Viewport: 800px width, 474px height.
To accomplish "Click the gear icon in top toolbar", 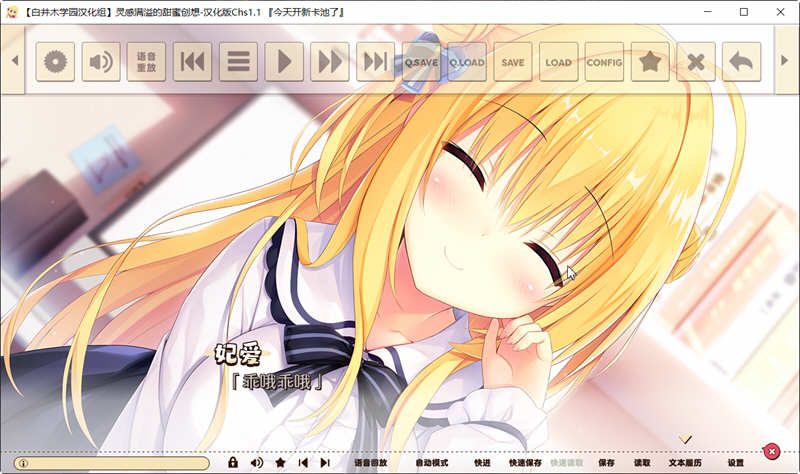I will pyautogui.click(x=55, y=62).
